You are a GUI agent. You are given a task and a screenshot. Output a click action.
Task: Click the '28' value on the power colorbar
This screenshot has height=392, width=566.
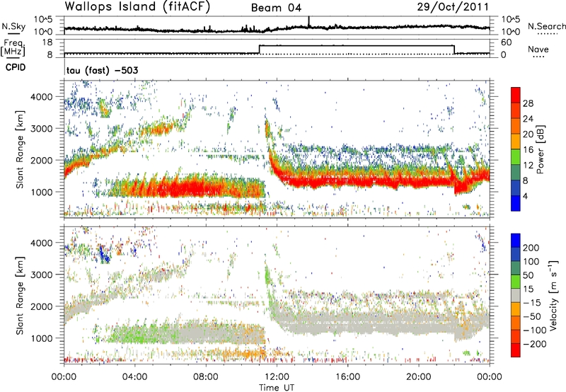pos(528,103)
